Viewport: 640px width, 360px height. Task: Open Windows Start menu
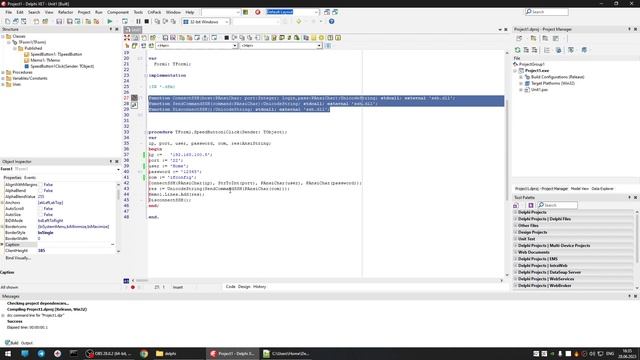coord(8,353)
